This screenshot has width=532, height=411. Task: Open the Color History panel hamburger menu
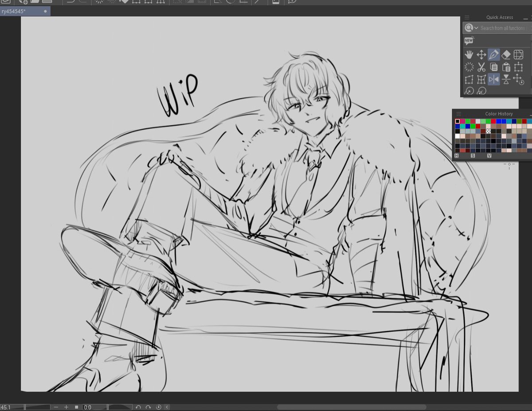pos(458,114)
